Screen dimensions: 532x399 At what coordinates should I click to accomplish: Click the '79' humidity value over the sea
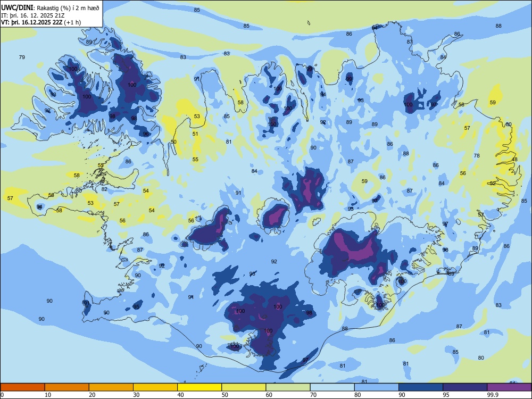(x=22, y=57)
